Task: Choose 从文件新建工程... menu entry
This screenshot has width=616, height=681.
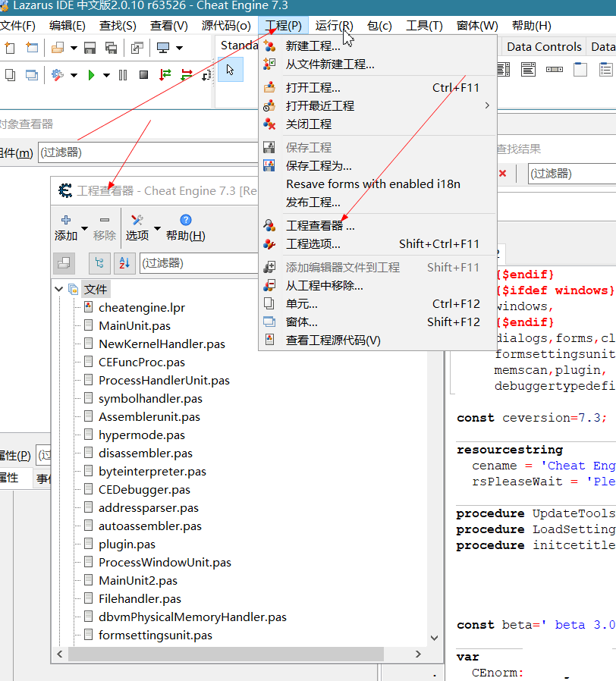Action: tap(378, 64)
